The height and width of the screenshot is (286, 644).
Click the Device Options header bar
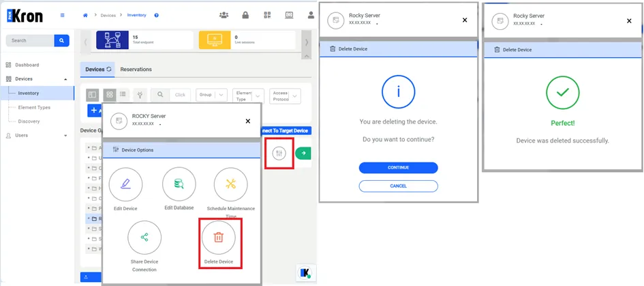click(181, 150)
